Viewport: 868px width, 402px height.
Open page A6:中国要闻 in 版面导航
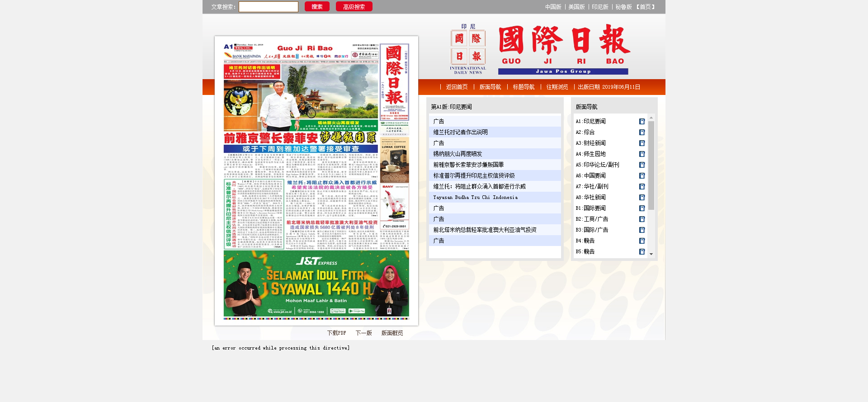590,175
